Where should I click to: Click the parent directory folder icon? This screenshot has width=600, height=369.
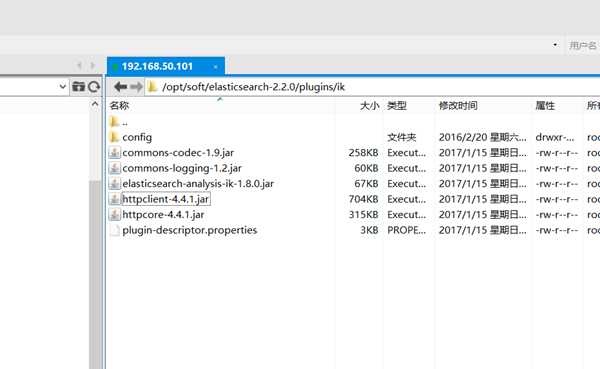tap(114, 122)
